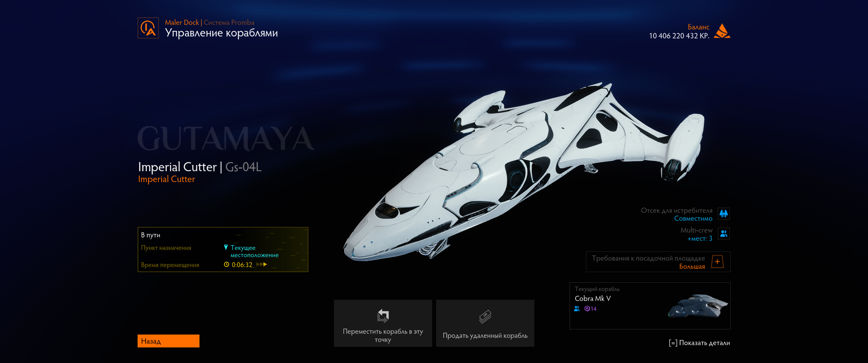Select Переместить корабль в эту точку
The width and height of the screenshot is (868, 363).
point(383,323)
